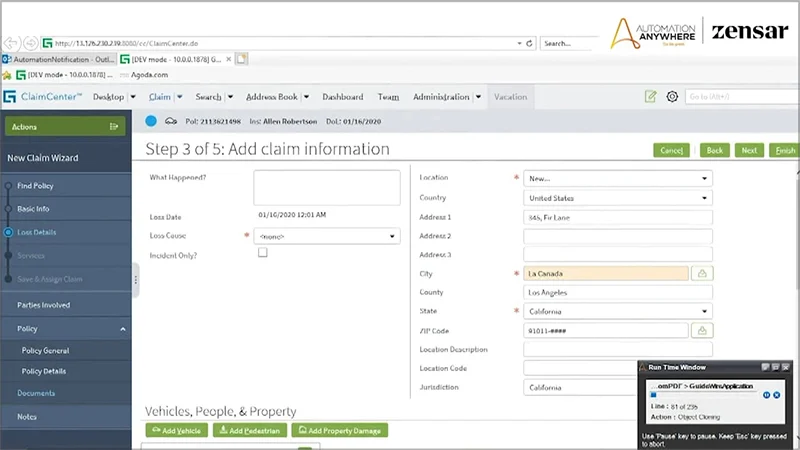Expand the Claim menu arrow
The height and width of the screenshot is (450, 800).
[180, 96]
